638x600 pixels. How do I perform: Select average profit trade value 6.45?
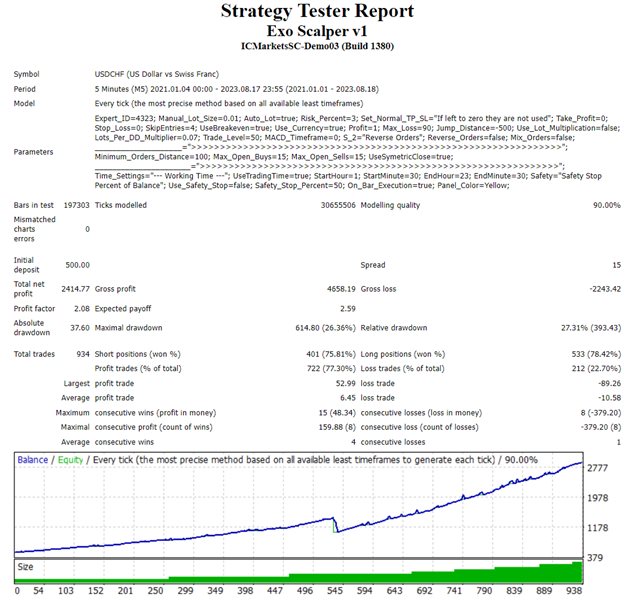(348, 398)
